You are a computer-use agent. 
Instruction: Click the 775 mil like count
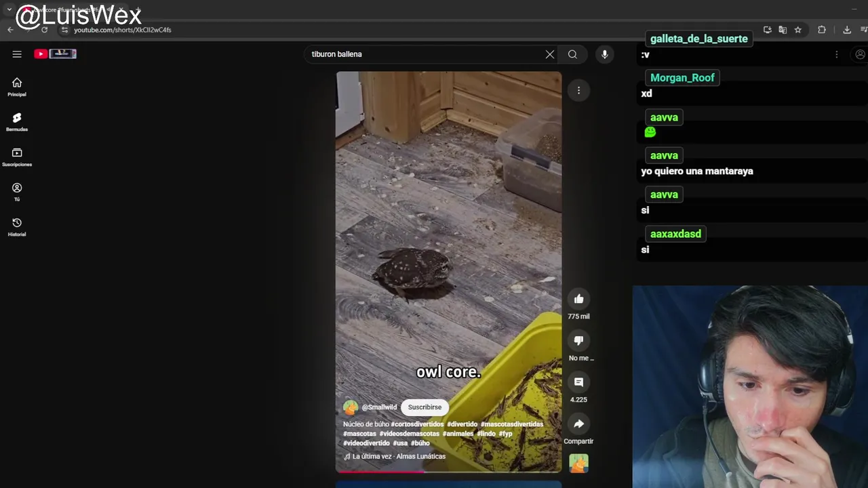coord(578,317)
